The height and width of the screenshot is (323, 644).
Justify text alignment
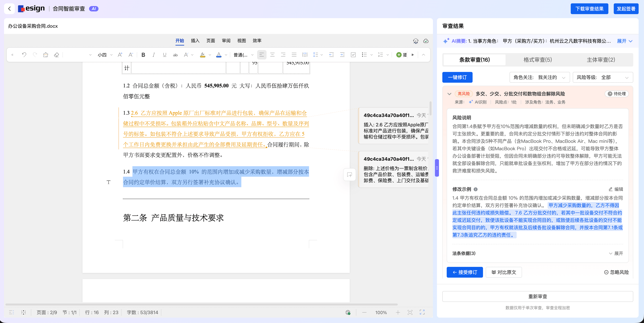(294, 55)
